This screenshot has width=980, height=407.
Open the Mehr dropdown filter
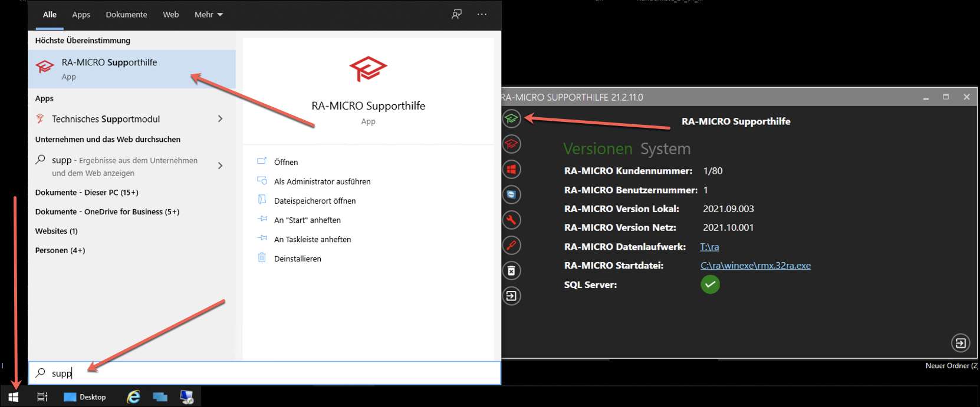(209, 15)
